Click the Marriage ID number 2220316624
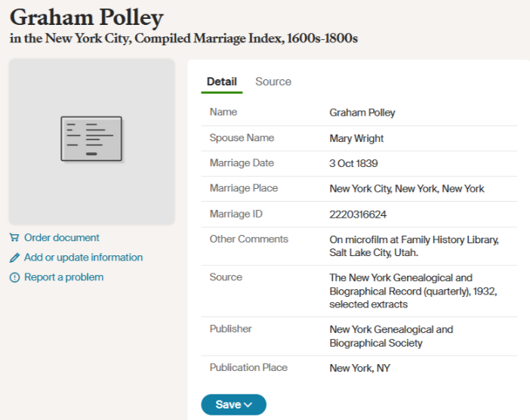 point(358,215)
